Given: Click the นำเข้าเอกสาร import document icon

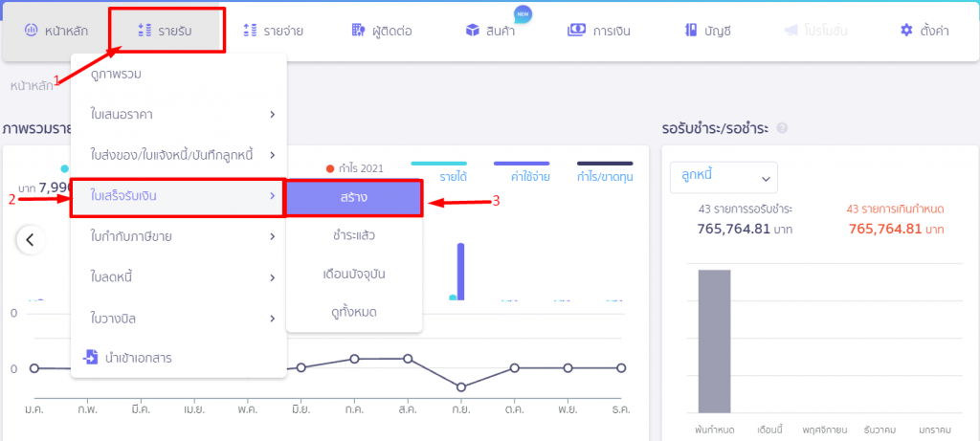Looking at the screenshot, I should [x=91, y=357].
